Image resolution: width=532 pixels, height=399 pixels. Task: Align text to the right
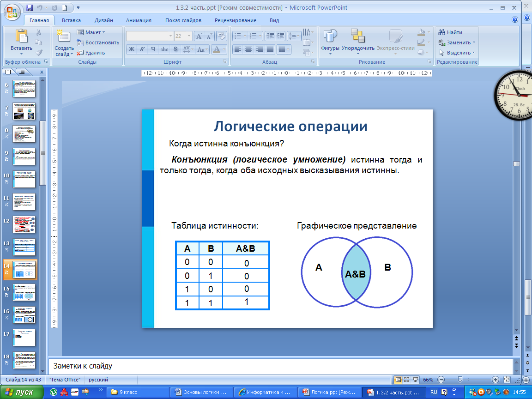(x=259, y=49)
